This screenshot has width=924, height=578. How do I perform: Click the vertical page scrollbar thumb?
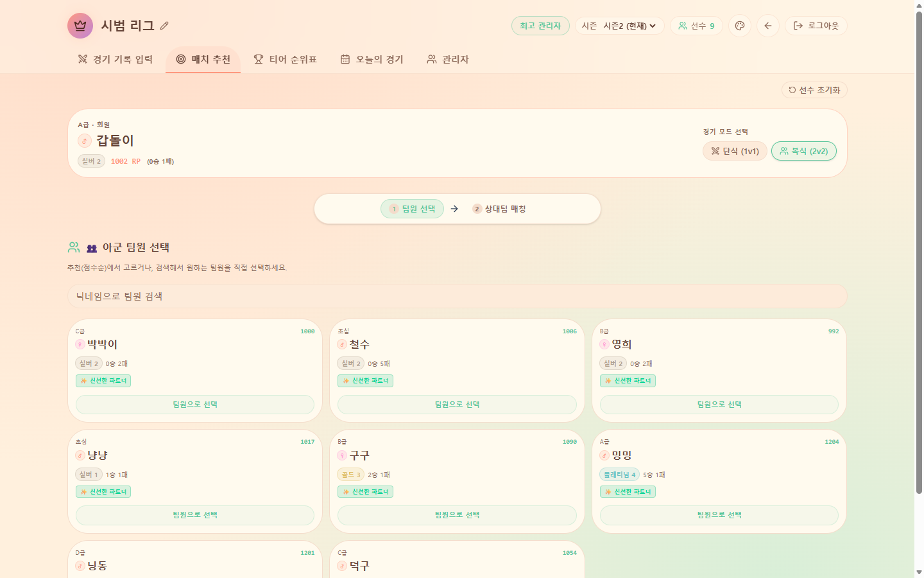point(919,252)
